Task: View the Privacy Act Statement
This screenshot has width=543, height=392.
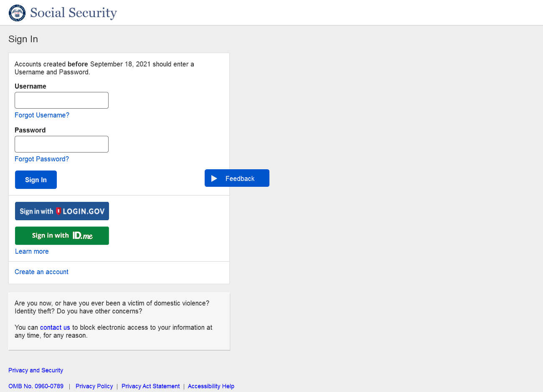Action: coord(150,386)
